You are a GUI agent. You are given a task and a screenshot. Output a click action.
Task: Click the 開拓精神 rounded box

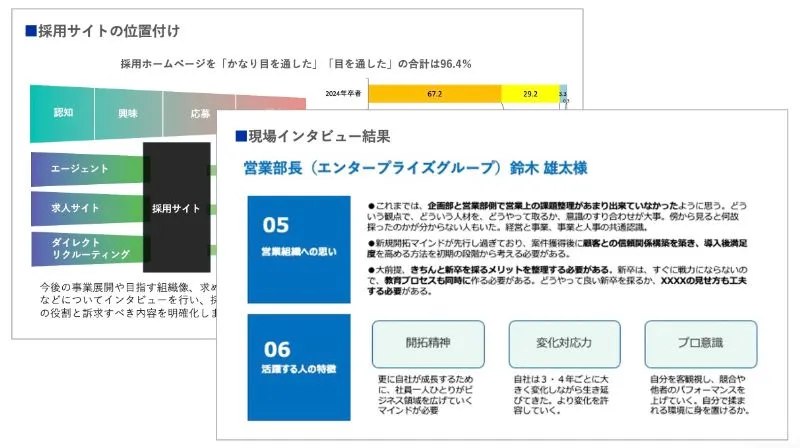pos(428,344)
